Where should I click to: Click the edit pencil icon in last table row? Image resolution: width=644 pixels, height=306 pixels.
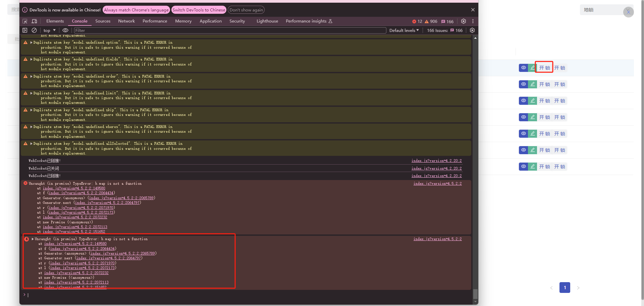coord(533,167)
